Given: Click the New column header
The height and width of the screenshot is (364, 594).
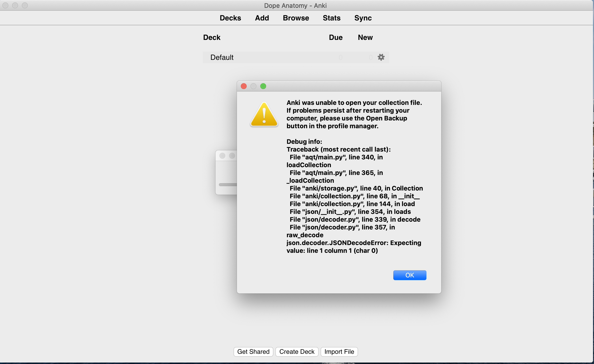Looking at the screenshot, I should coord(365,37).
